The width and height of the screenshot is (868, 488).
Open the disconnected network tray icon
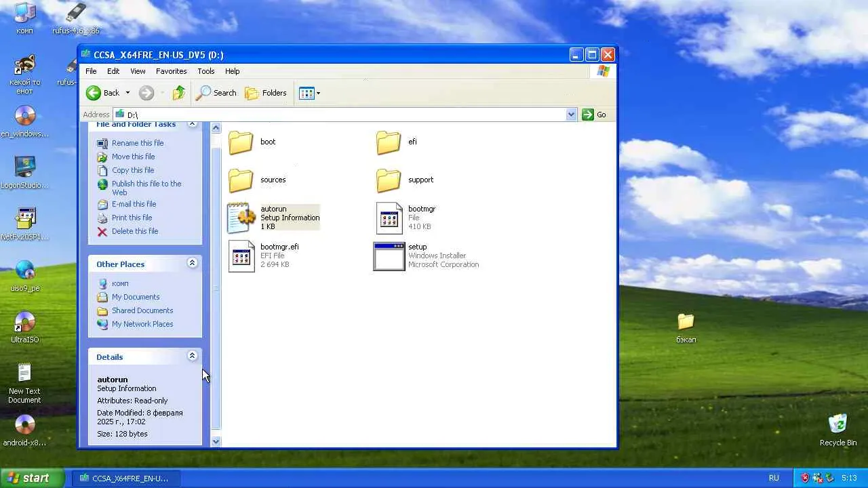pos(817,478)
